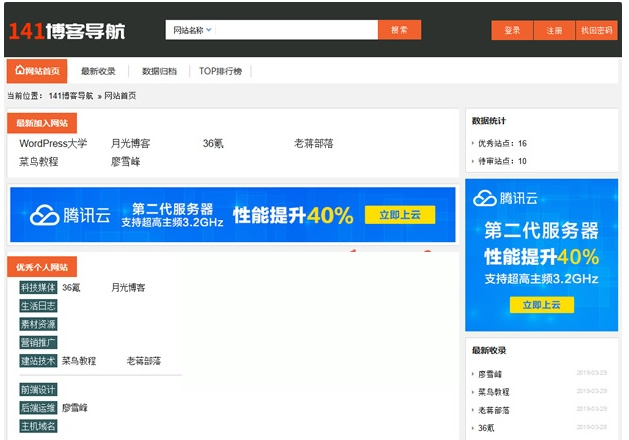Open the TOP排行榜 nav tab
Image resolution: width=629 pixels, height=440 pixels.
pyautogui.click(x=220, y=71)
